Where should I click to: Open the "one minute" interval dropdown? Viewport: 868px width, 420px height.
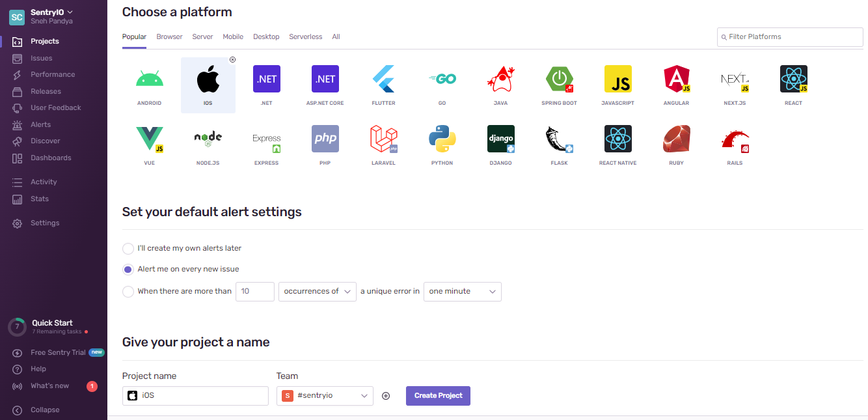pyautogui.click(x=463, y=291)
